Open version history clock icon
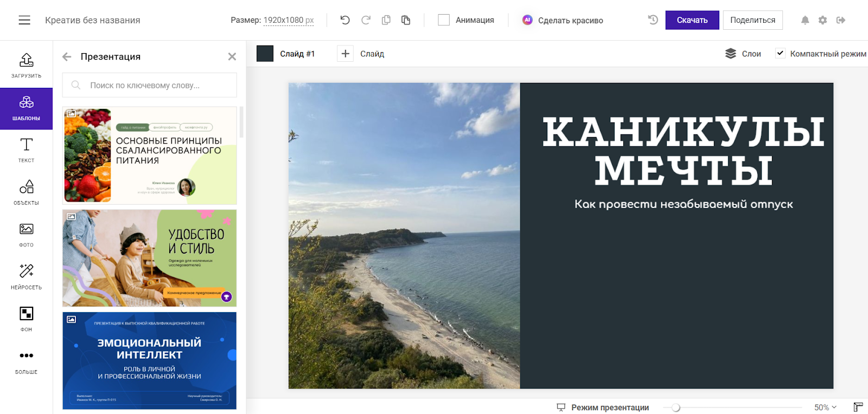868x414 pixels. (653, 20)
